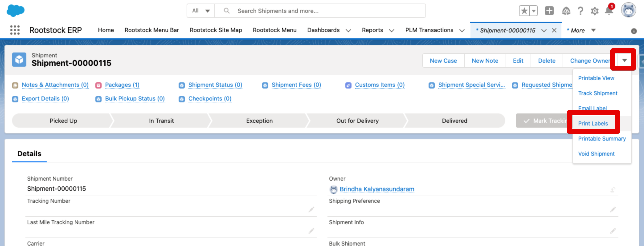The height and width of the screenshot is (246, 644).
Task: Click the Packages related list icon
Action: click(98, 85)
